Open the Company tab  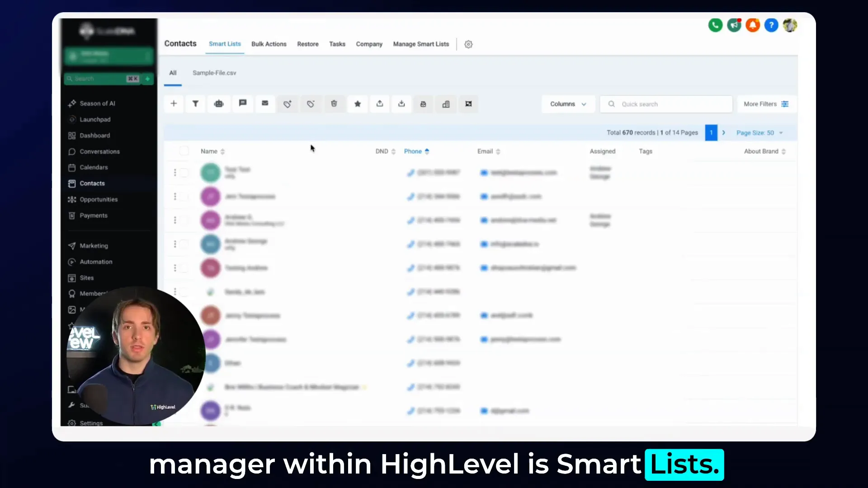coord(369,44)
